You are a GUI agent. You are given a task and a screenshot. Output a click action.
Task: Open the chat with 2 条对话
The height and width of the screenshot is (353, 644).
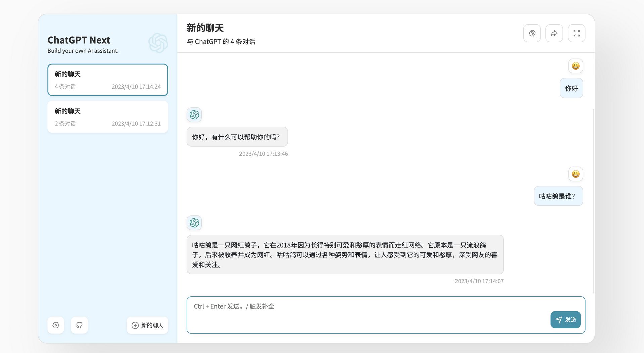tap(108, 117)
